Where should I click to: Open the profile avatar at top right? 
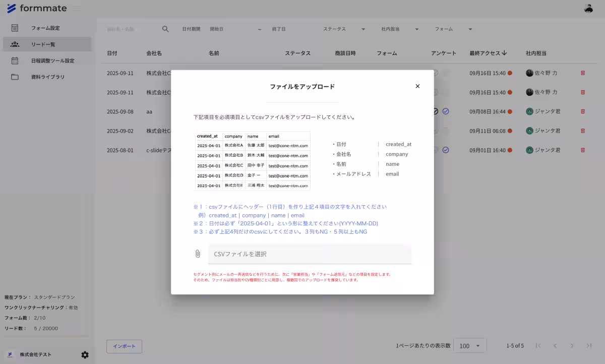coord(589,8)
